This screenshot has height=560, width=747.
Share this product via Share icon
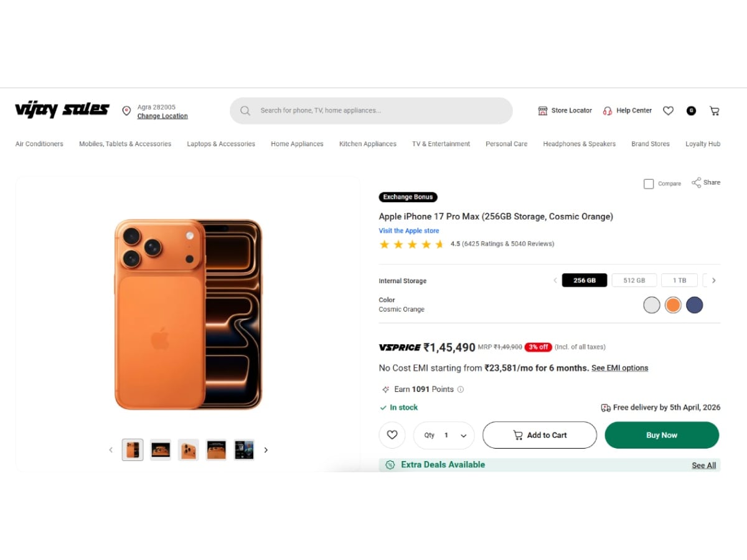[x=697, y=183]
